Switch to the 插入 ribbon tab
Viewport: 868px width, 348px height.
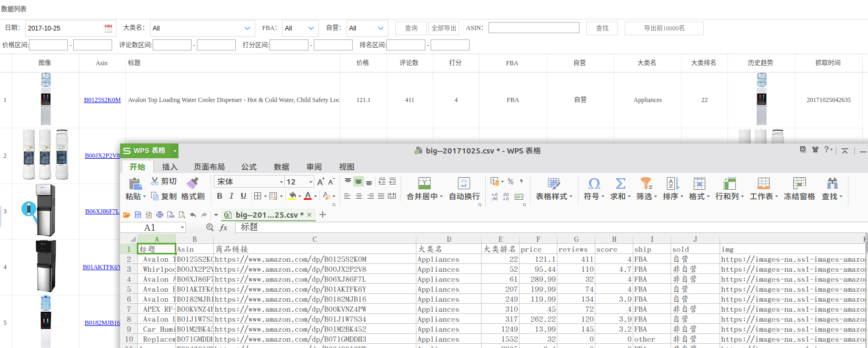point(169,167)
